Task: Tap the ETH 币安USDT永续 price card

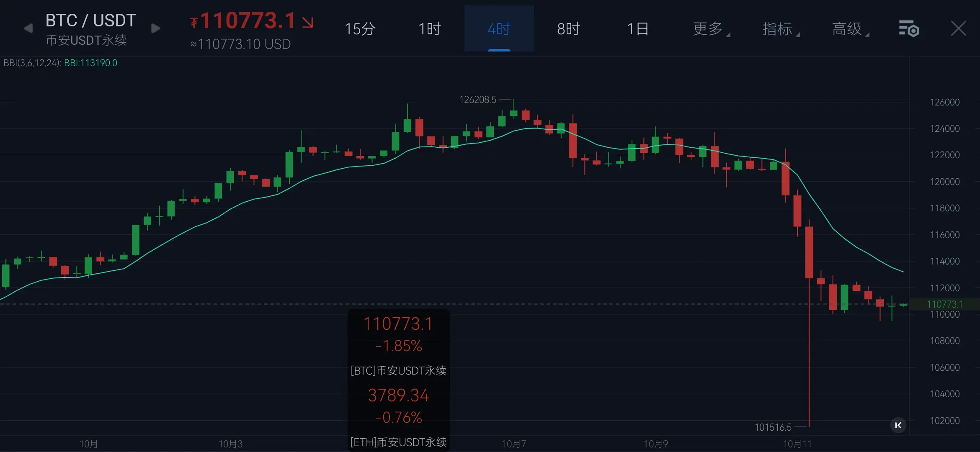Action: [x=398, y=416]
